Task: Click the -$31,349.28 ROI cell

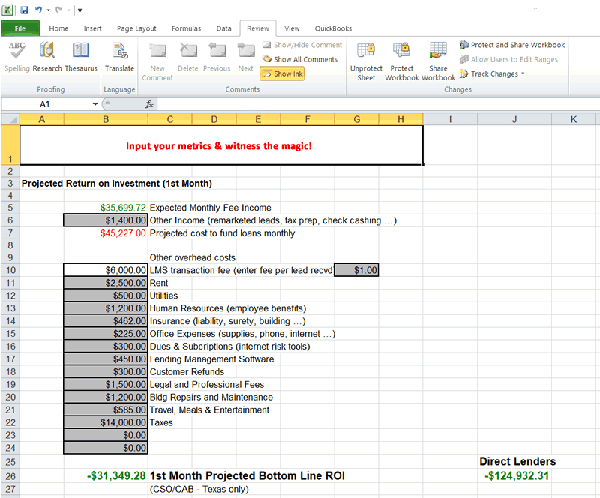Action: 106,476
